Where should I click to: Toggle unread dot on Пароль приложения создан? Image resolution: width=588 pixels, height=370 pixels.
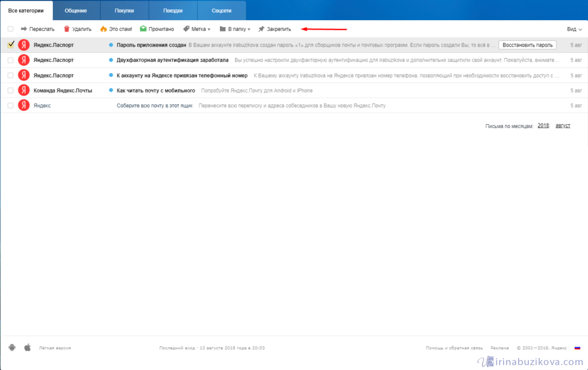111,45
